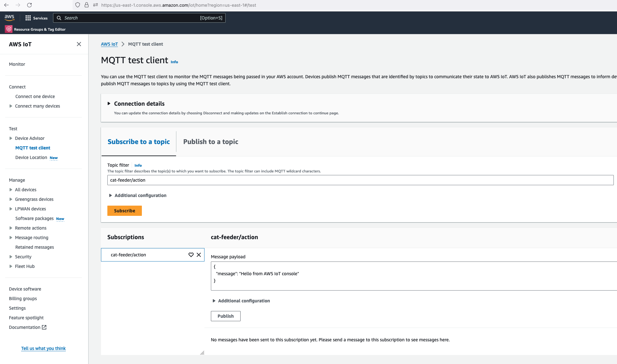The width and height of the screenshot is (617, 364).
Task: Go back with the browser back arrow
Action: [x=6, y=5]
